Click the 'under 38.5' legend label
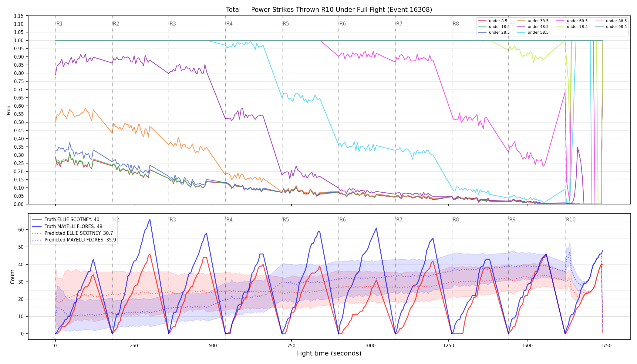This screenshot has width=637, height=364. coord(538,21)
